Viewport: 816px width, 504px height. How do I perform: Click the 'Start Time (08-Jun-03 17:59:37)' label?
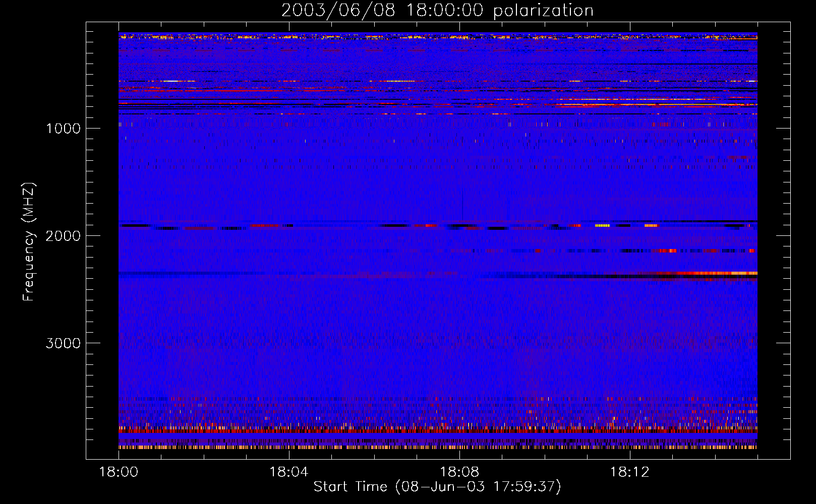(x=437, y=487)
